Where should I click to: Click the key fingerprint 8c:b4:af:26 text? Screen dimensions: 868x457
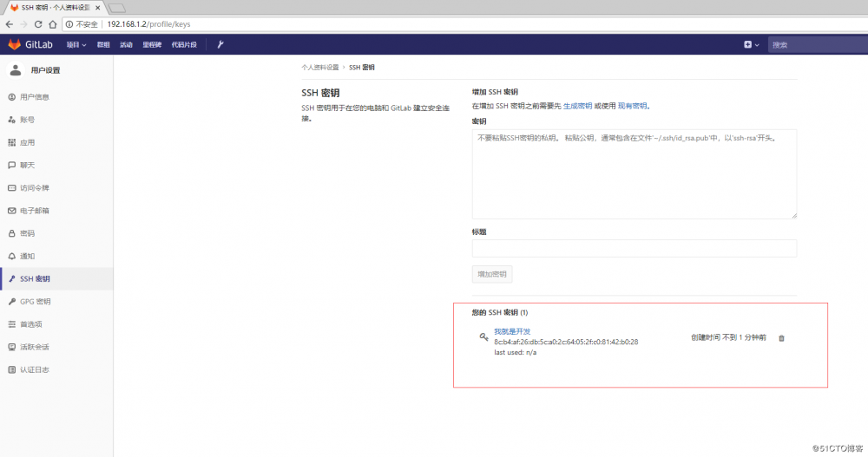pyautogui.click(x=566, y=342)
